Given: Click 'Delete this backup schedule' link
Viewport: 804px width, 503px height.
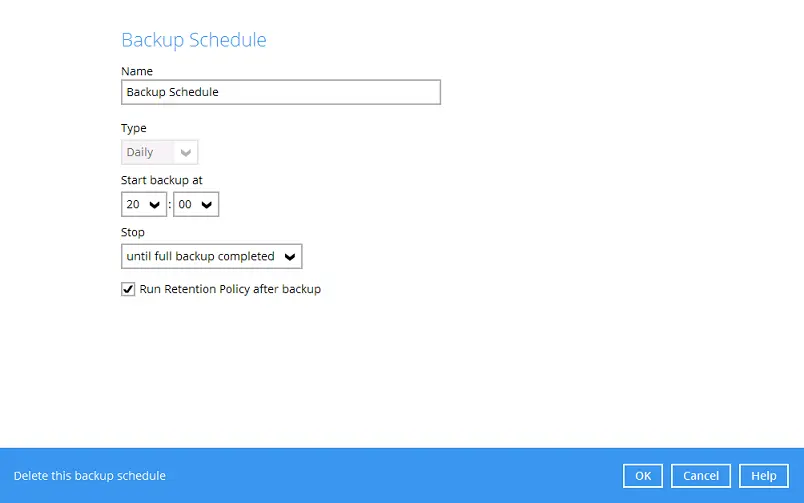Looking at the screenshot, I should 90,476.
